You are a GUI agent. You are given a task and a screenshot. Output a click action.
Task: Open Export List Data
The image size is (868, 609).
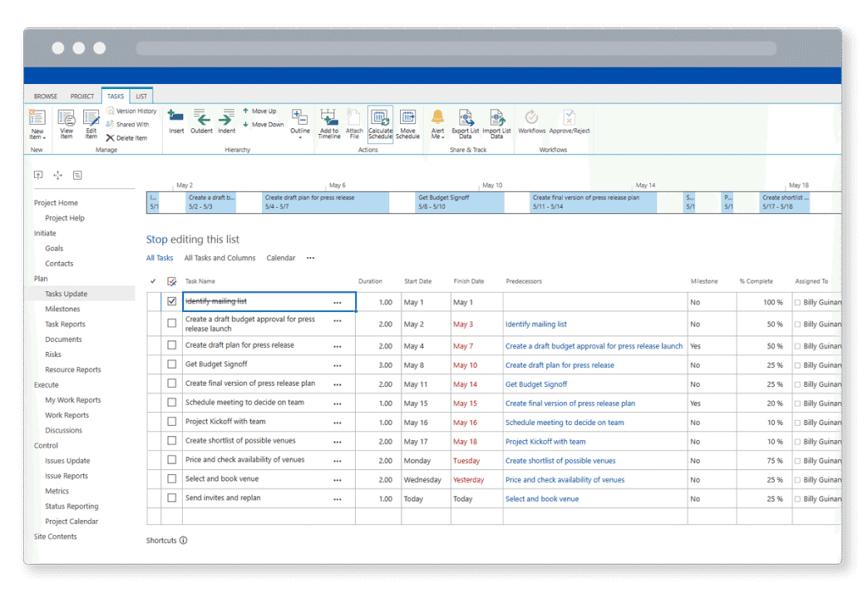(466, 122)
